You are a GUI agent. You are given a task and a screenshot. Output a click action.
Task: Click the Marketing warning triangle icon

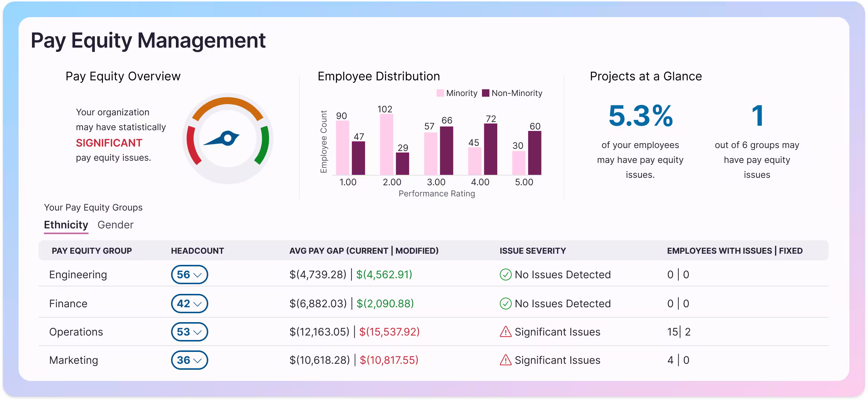pyautogui.click(x=505, y=360)
